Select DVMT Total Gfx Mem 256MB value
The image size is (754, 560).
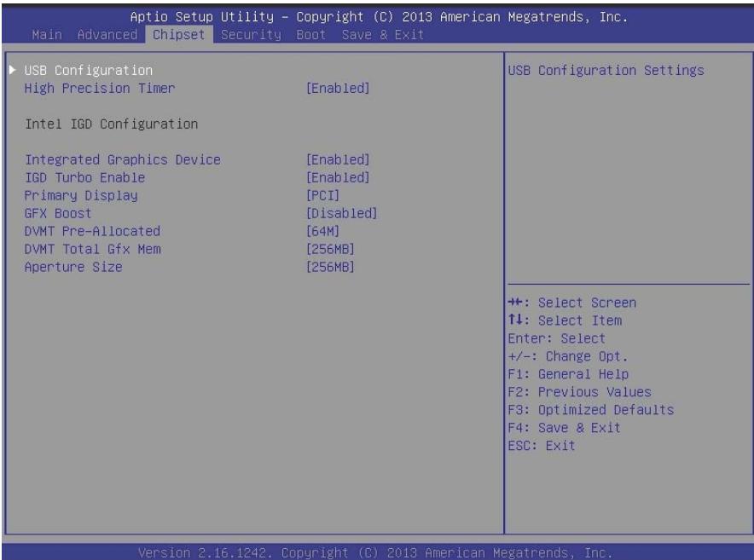[330, 249]
